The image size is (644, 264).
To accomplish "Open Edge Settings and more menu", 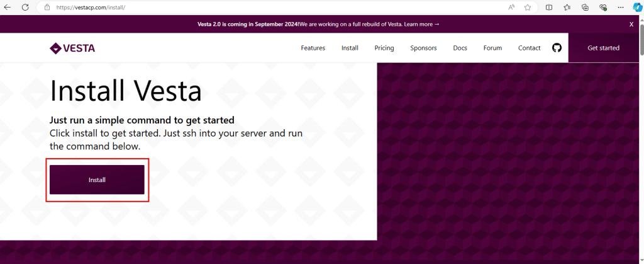I will (619, 8).
